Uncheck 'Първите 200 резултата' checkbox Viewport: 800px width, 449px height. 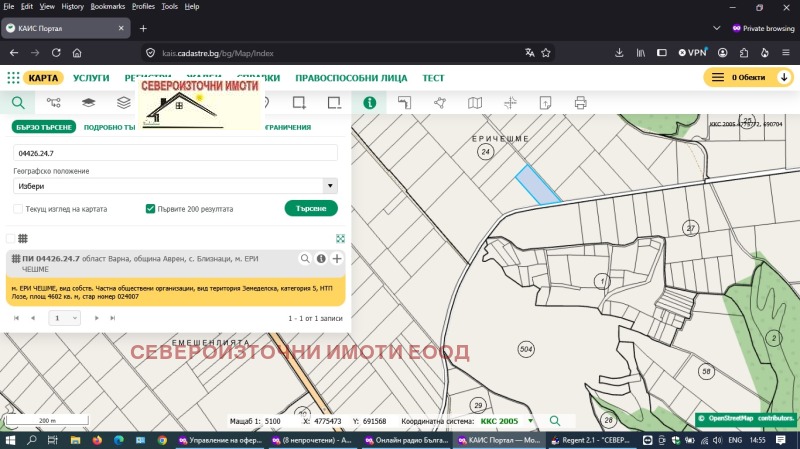coord(150,209)
